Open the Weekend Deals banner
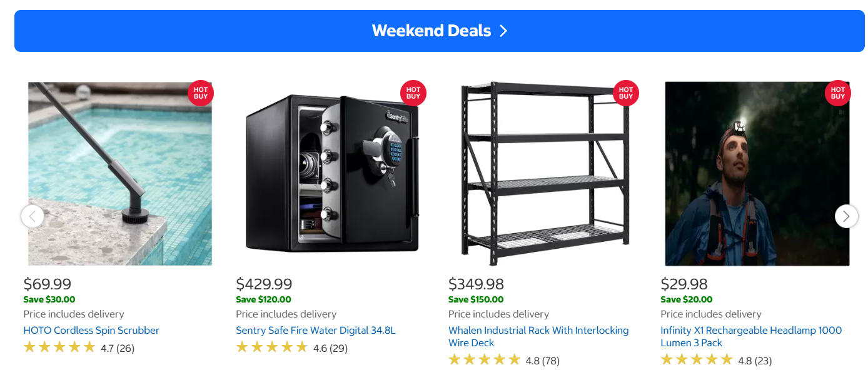The height and width of the screenshot is (375, 868). (431, 31)
